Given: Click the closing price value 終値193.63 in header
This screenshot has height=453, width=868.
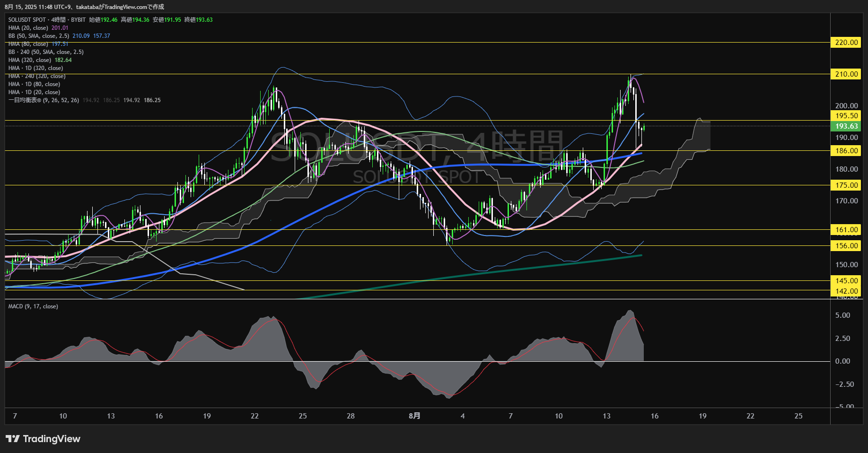Looking at the screenshot, I should tap(198, 20).
